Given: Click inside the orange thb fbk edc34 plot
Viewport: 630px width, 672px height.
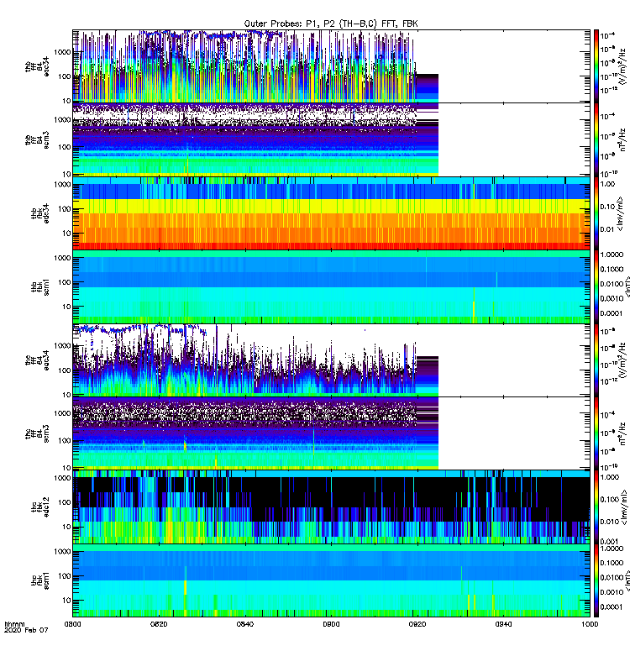Looking at the screenshot, I should tap(331, 213).
